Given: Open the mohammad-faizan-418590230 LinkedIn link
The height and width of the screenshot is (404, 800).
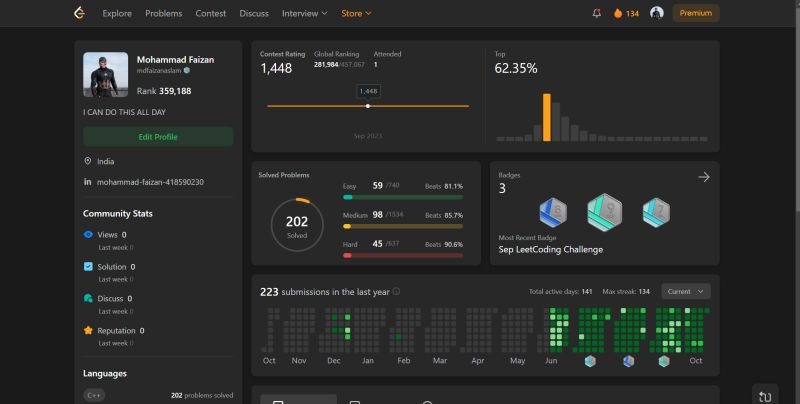Looking at the screenshot, I should (150, 182).
